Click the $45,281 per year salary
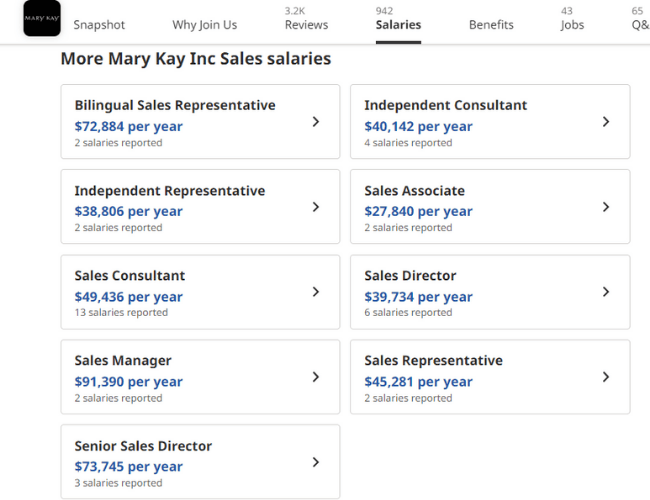Viewport: 650px width, 500px height. [x=418, y=382]
